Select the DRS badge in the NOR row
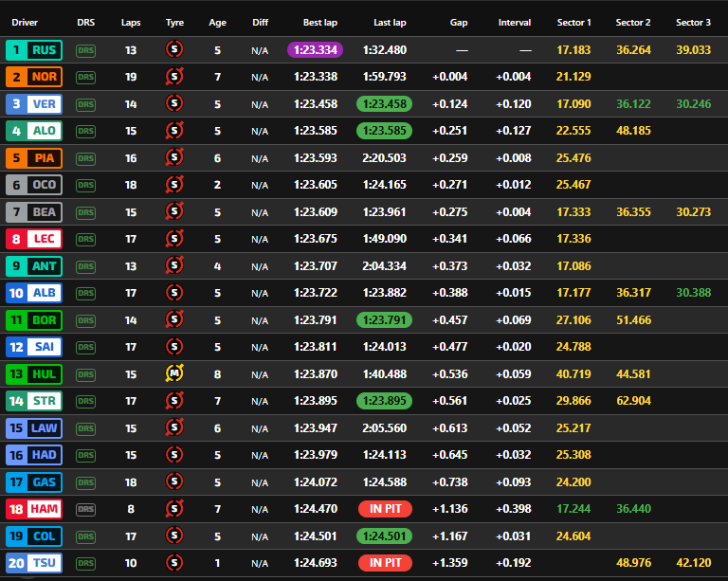Screen dimensions: 728x581 tap(86, 77)
